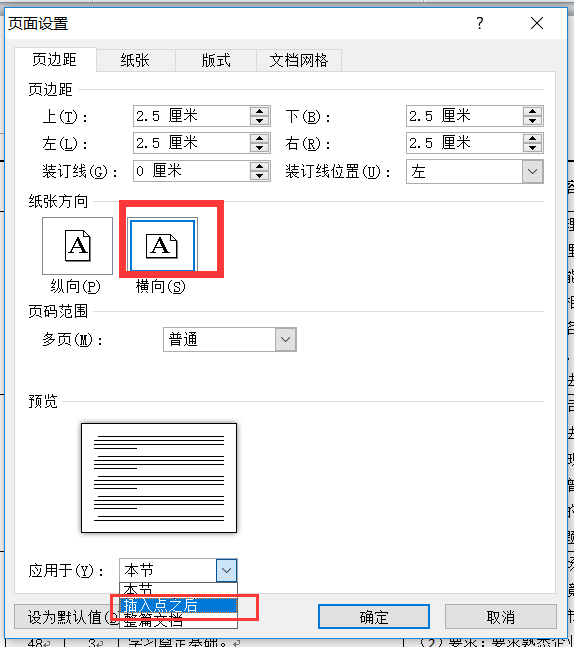
Task: Toggle the 应用于(Y) dropdown arrow
Action: [x=226, y=571]
